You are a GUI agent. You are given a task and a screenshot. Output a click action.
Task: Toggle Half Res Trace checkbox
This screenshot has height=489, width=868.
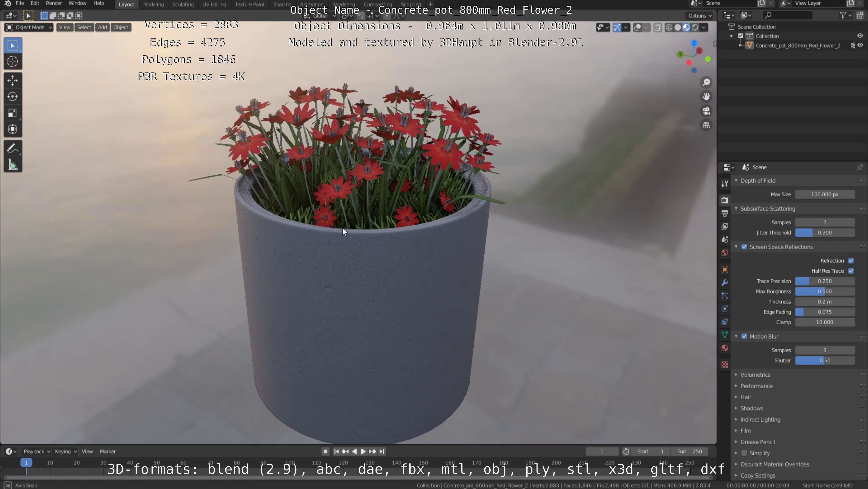pyautogui.click(x=851, y=271)
